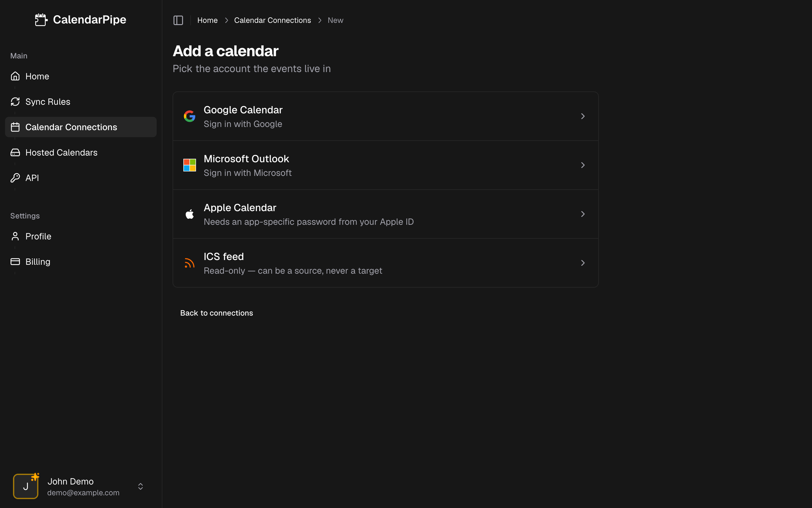Click the Billing card icon
812x508 pixels.
point(15,262)
